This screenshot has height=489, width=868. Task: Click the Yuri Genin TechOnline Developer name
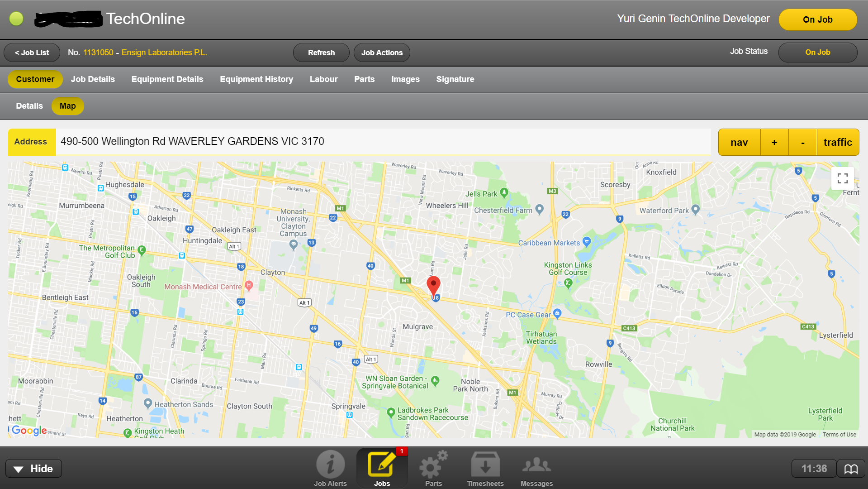point(693,19)
